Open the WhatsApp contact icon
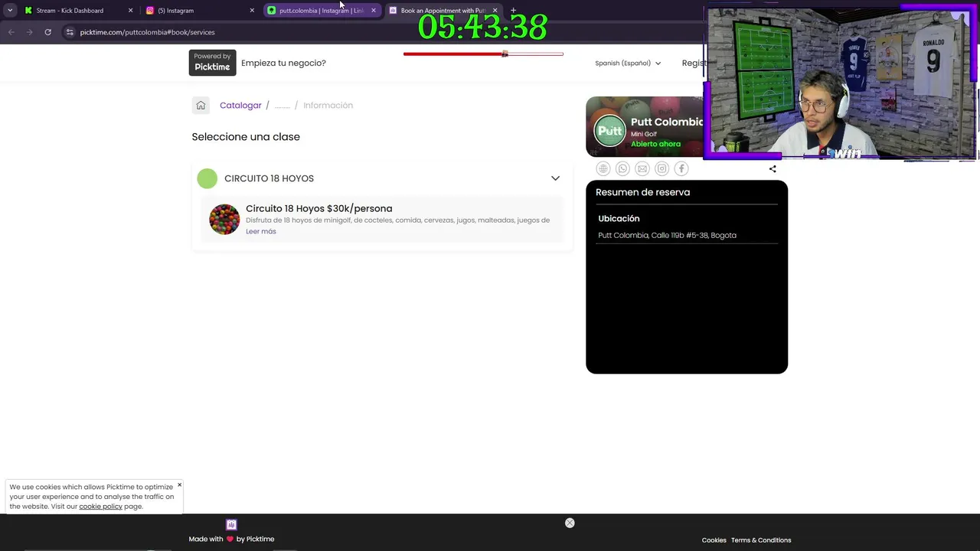The height and width of the screenshot is (551, 980). click(622, 168)
